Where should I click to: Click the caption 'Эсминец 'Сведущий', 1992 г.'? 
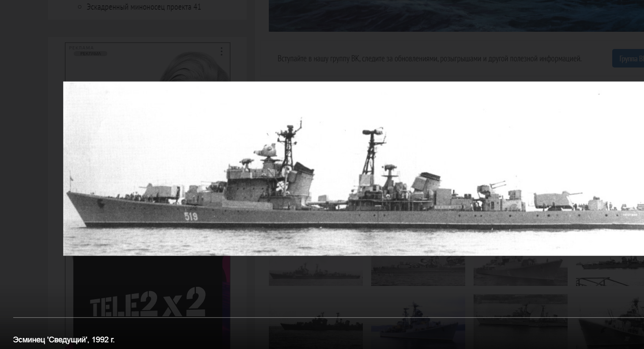(64, 340)
